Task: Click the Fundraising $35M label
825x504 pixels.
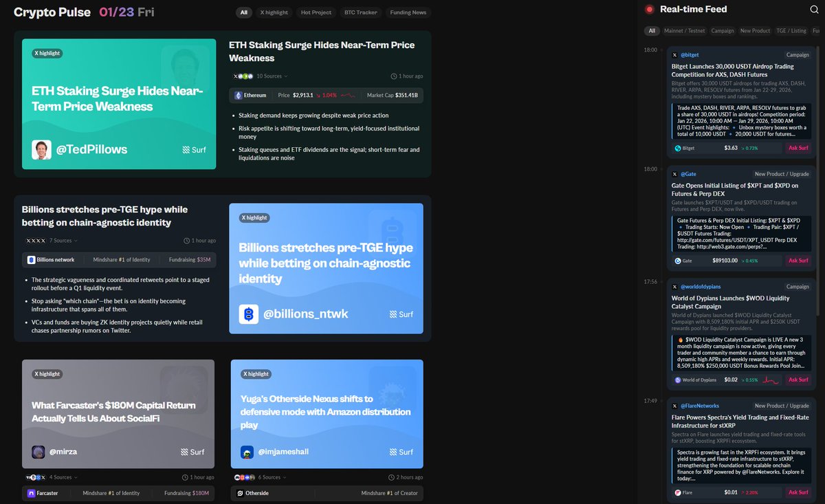Action: [x=190, y=260]
